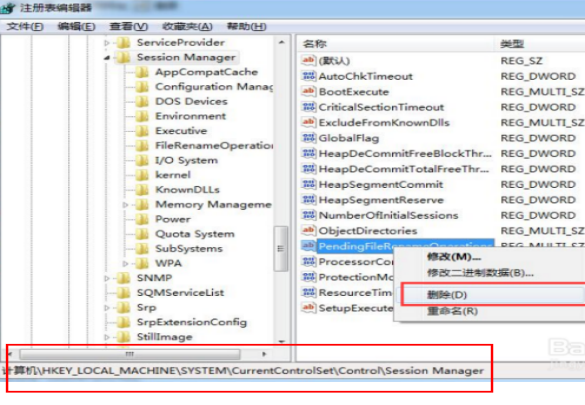Screen dimensions: 585x405
Task: Expand the Memory Management tree node
Action: [x=126, y=205]
